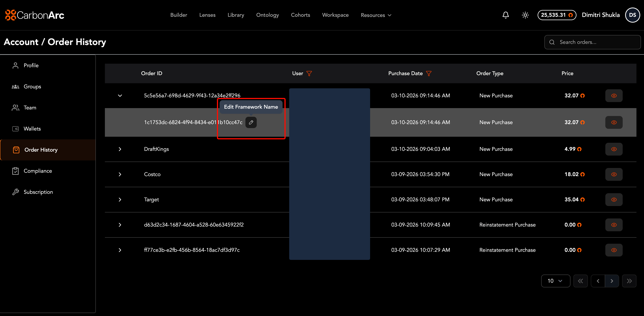Filter orders by User column

pos(309,73)
